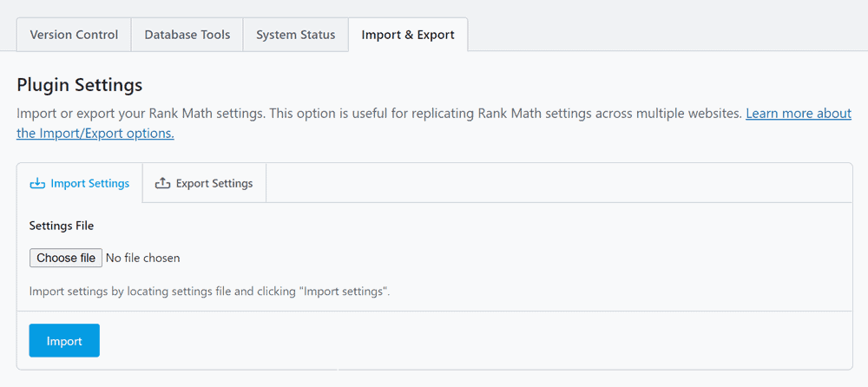Screen dimensions: 868x387
Task: Click the Settings File label
Action: (62, 226)
